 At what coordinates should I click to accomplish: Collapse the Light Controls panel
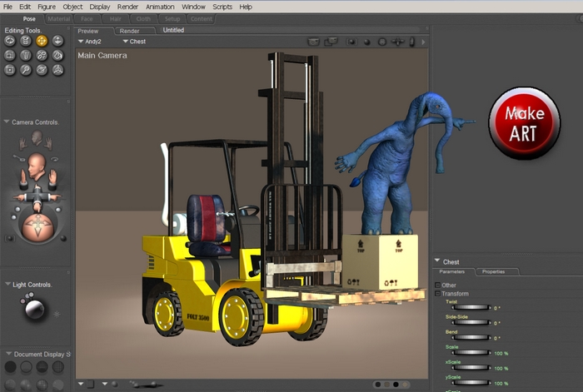pos(7,285)
